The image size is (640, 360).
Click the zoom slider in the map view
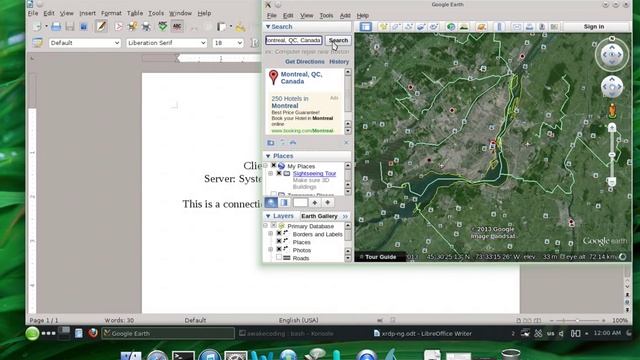pos(611,155)
